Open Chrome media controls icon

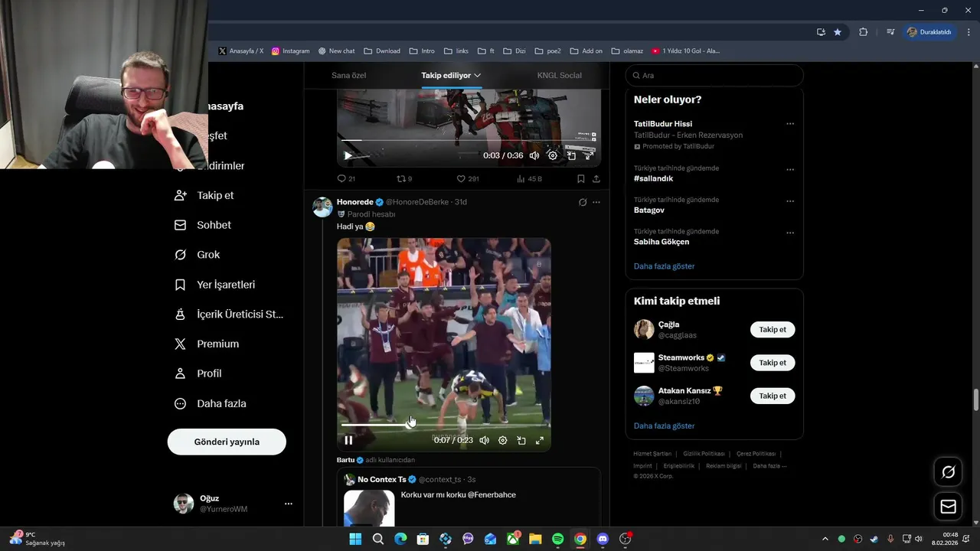point(890,32)
